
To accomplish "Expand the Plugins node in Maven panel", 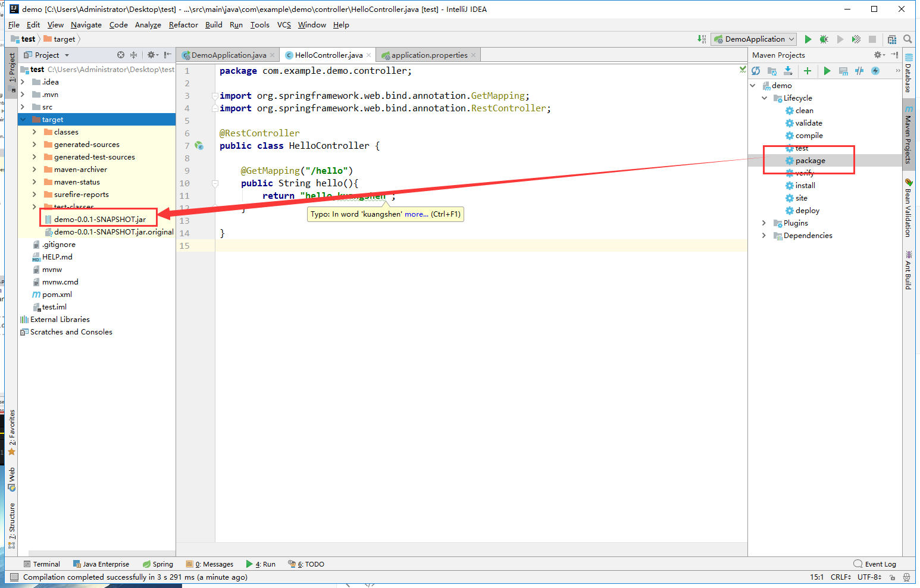I will coord(764,223).
